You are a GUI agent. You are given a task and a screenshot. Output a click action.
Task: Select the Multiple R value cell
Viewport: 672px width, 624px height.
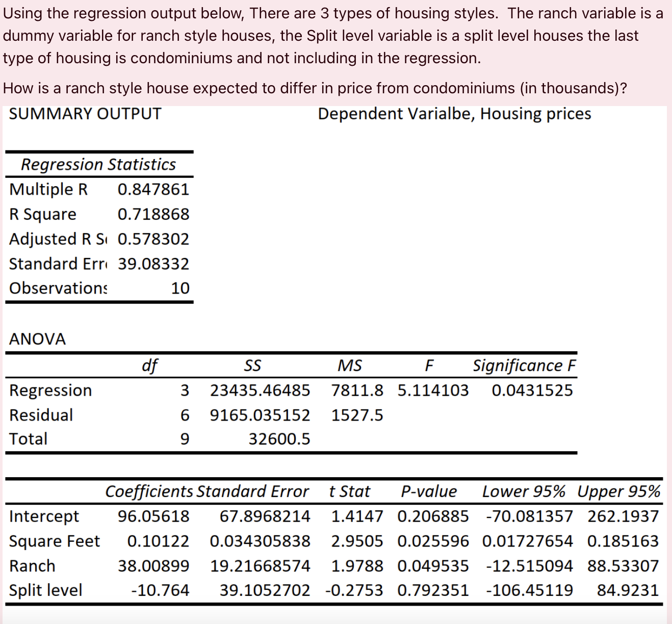pos(152,189)
